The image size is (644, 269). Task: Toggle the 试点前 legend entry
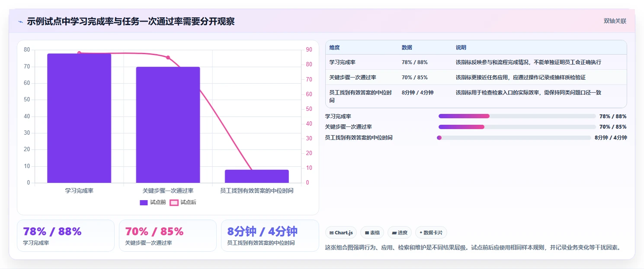153,202
